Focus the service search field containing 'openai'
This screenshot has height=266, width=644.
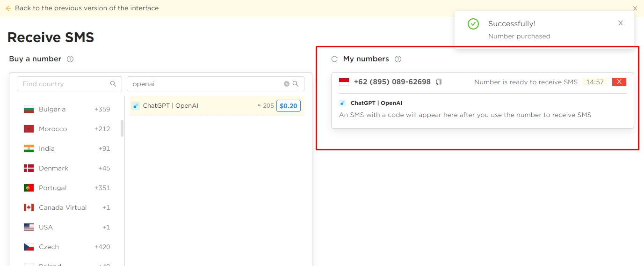point(216,84)
